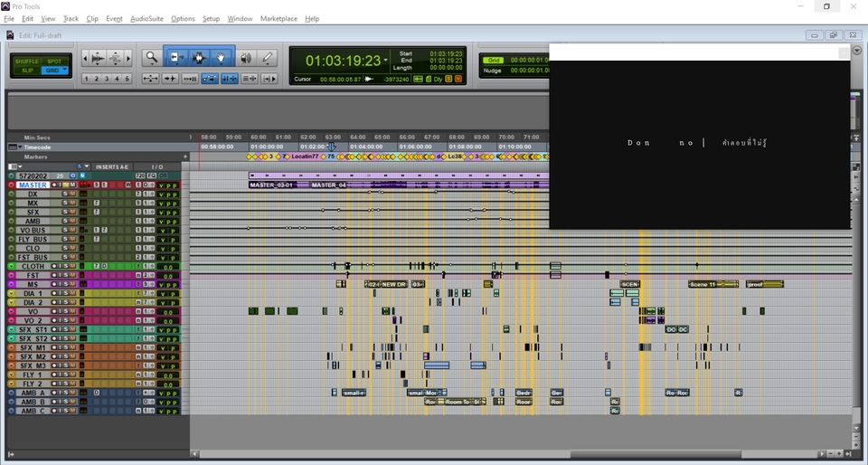
Task: Select the Scrubber speaker tool
Action: [x=246, y=58]
